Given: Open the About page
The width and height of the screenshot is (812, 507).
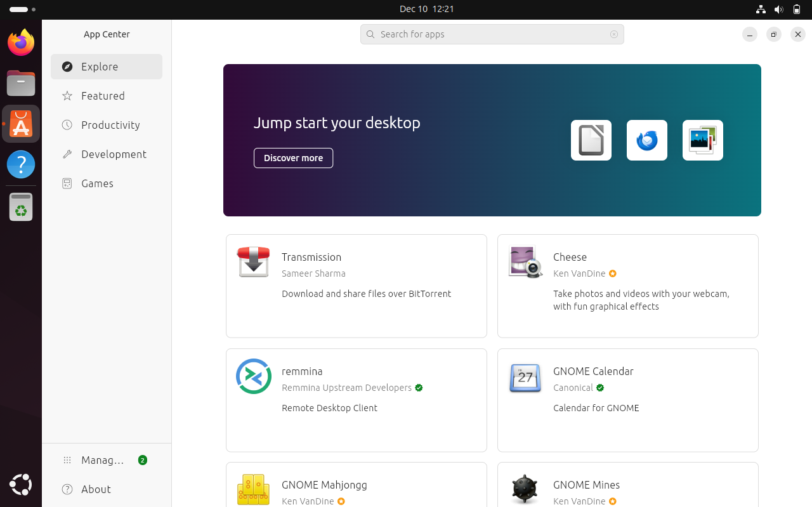Looking at the screenshot, I should tap(95, 489).
